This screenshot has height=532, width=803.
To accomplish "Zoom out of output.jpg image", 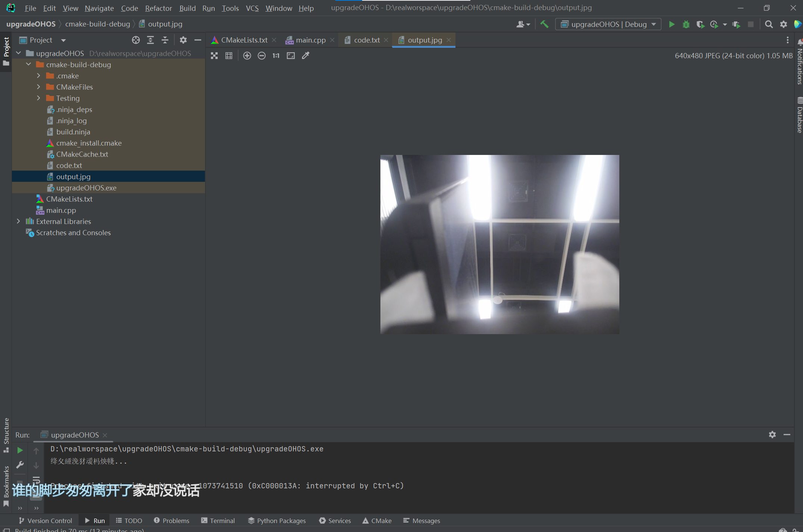I will tap(262, 56).
